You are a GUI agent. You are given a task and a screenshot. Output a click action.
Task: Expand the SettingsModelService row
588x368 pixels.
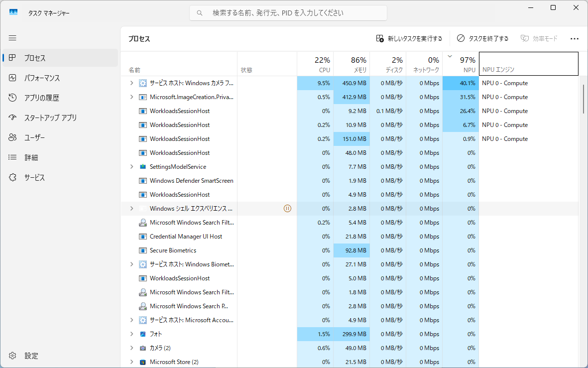(x=131, y=166)
